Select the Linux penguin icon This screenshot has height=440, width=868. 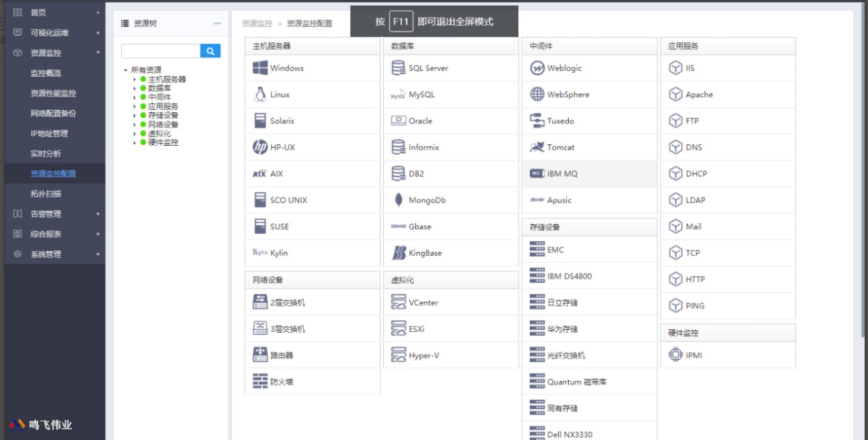tap(260, 94)
